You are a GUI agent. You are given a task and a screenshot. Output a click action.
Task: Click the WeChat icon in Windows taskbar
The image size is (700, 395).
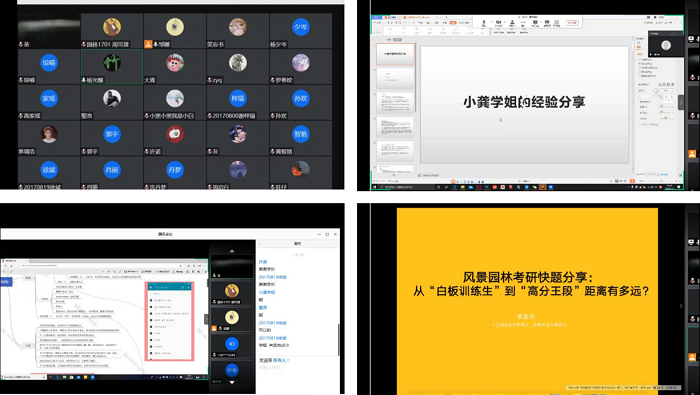(535, 187)
